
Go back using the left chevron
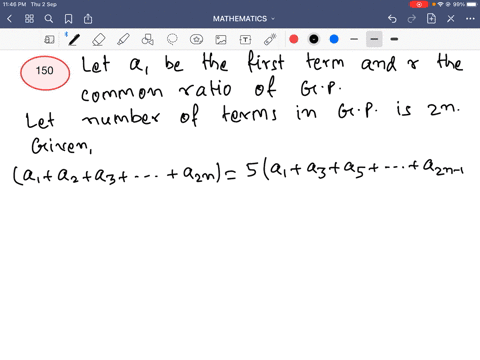coord(10,19)
